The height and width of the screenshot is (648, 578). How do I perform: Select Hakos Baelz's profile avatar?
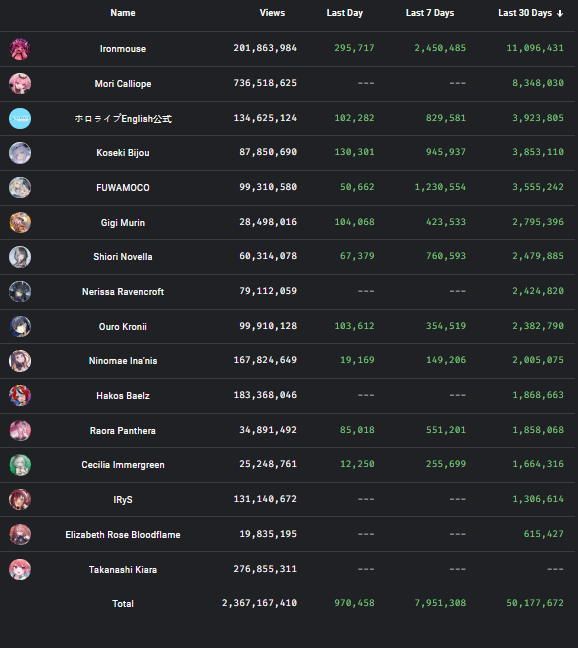pos(20,395)
